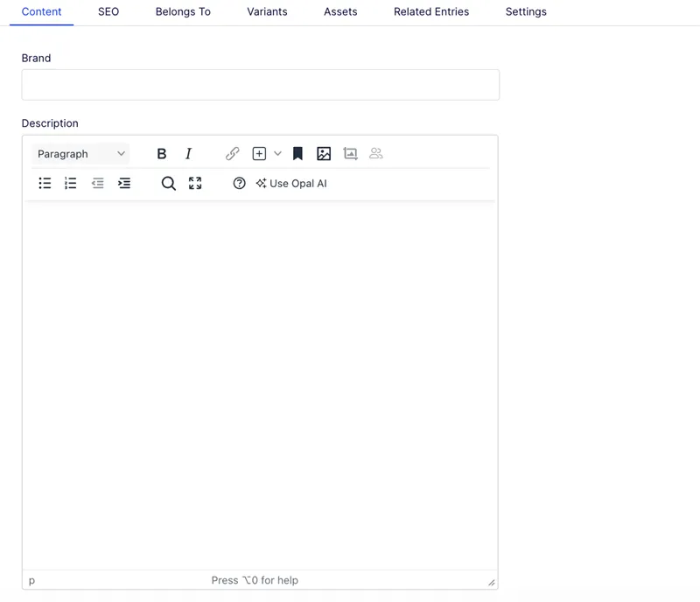This screenshot has width=700, height=602.
Task: Click the personalization people icon
Action: point(376,154)
